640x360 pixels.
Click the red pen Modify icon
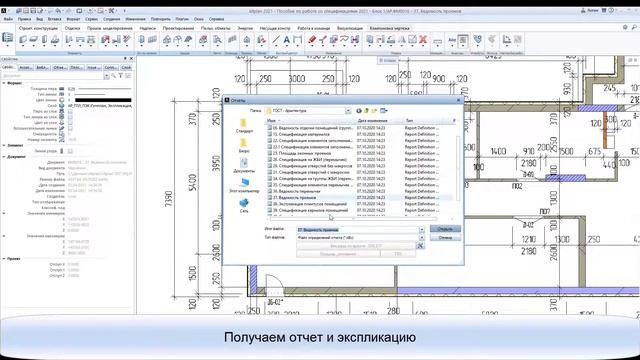point(312,40)
